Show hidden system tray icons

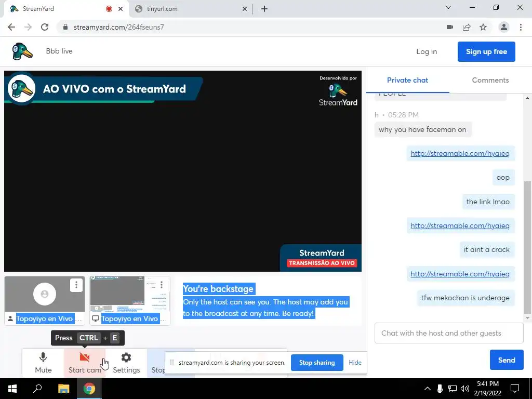click(428, 389)
